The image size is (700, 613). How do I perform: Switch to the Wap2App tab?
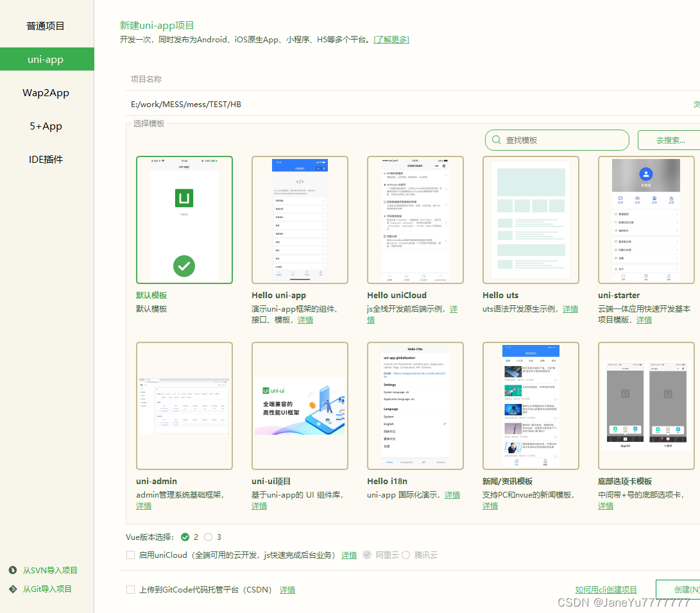point(45,93)
